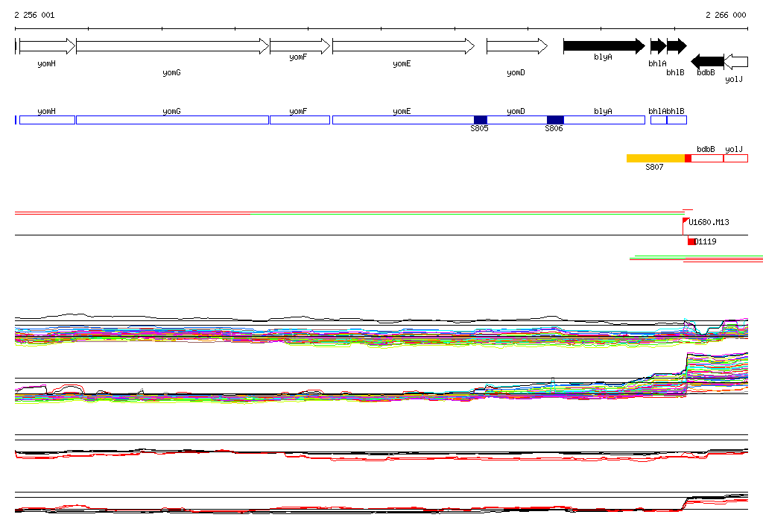Click the blue yomD transcript box
The image size is (763, 532).
(517, 120)
